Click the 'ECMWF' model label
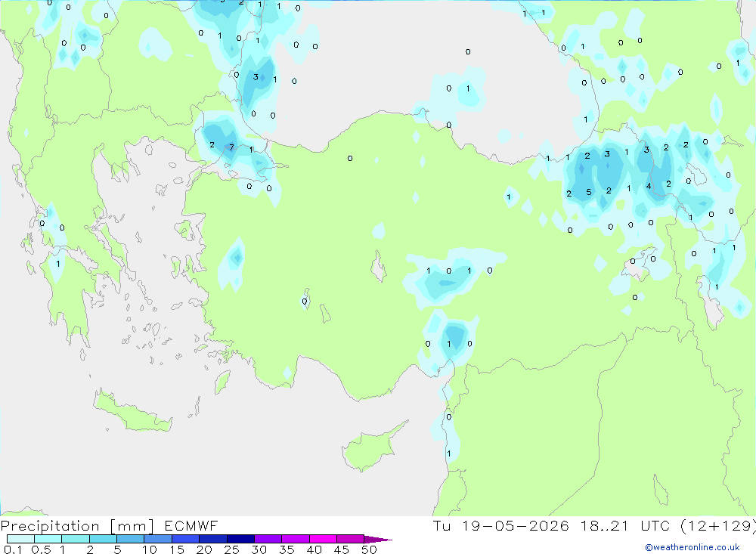 coord(191,526)
